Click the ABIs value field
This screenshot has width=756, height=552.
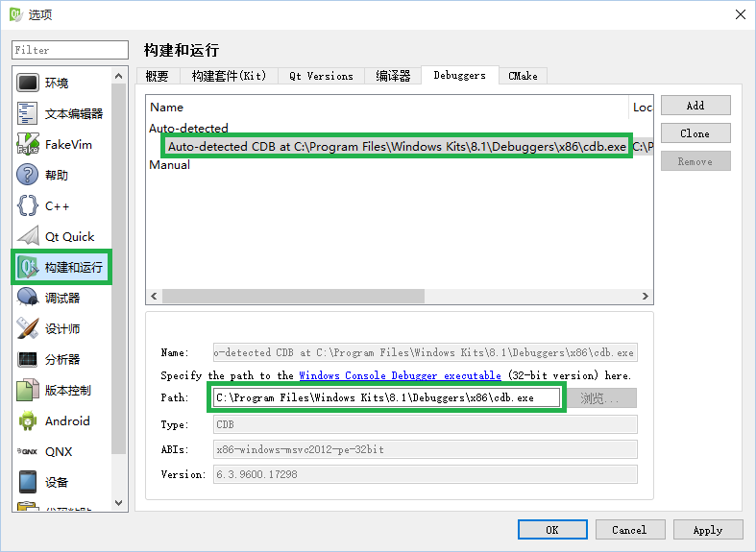pyautogui.click(x=426, y=449)
